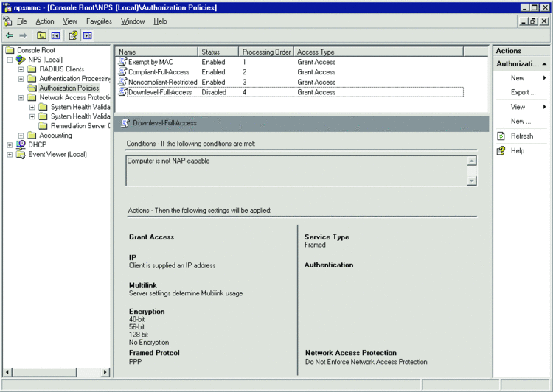
Task: Open the Action menu
Action: (x=45, y=21)
